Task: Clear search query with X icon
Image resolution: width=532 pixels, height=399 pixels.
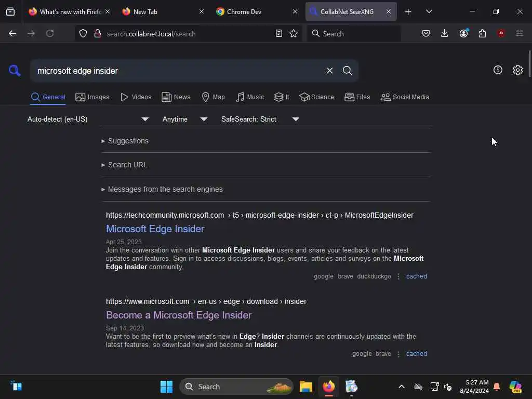Action: click(329, 71)
